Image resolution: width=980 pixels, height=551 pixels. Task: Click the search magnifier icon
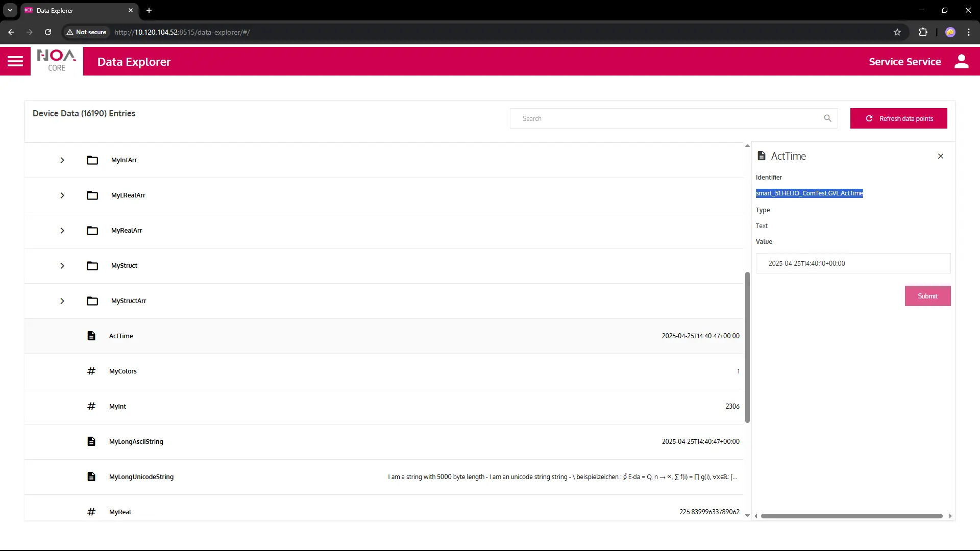(827, 118)
